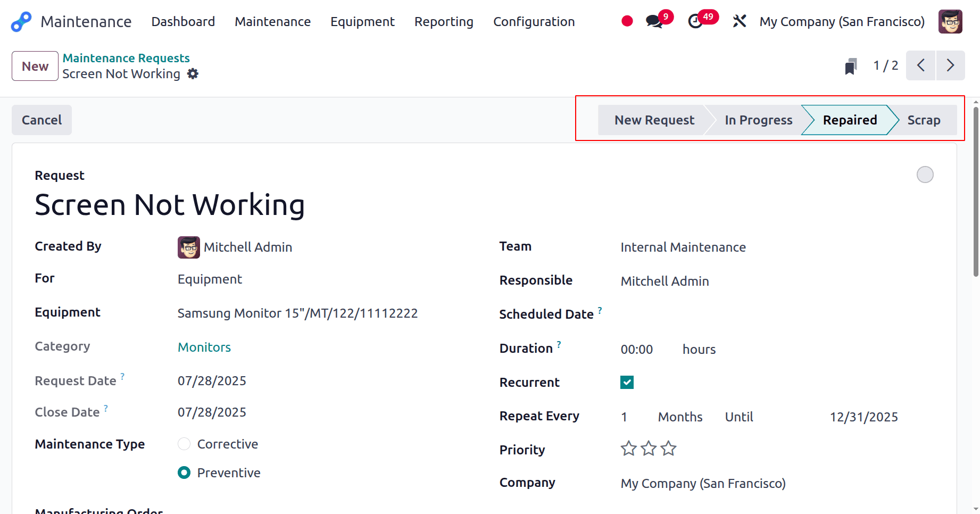Viewport: 980px width, 514px height.
Task: Open the company switcher My Company (San Francisco)
Action: click(x=842, y=22)
